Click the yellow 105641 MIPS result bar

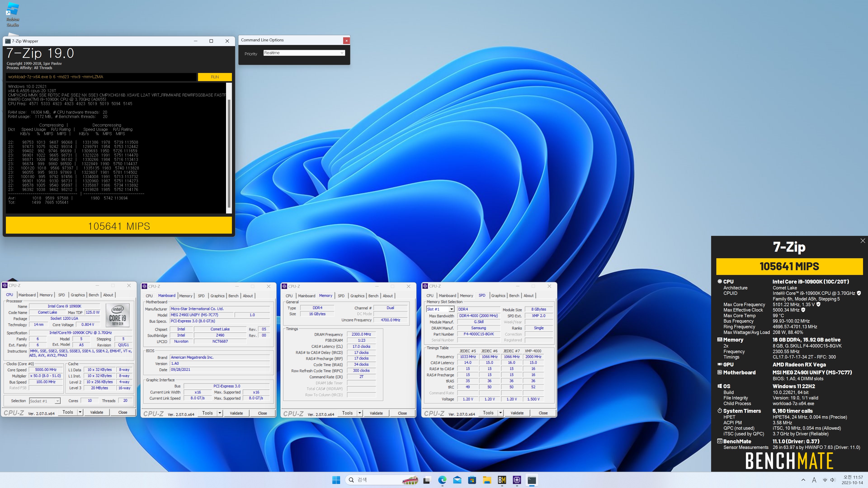click(119, 226)
